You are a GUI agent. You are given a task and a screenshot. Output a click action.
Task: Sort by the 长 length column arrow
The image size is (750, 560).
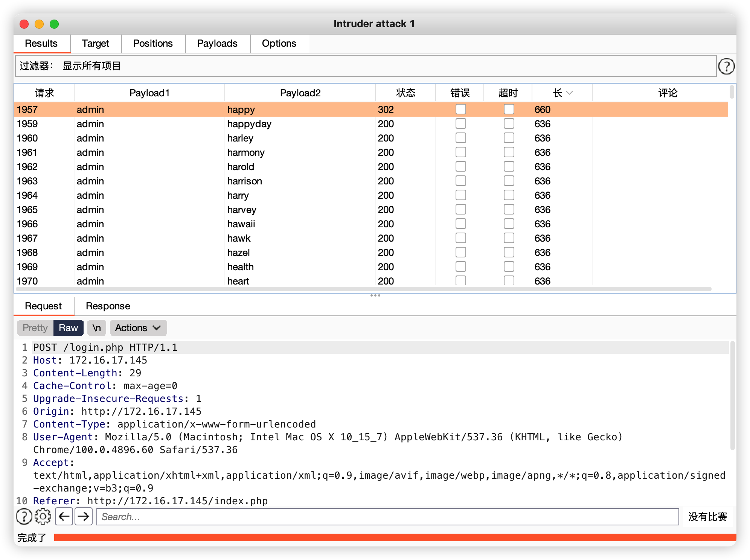click(569, 93)
